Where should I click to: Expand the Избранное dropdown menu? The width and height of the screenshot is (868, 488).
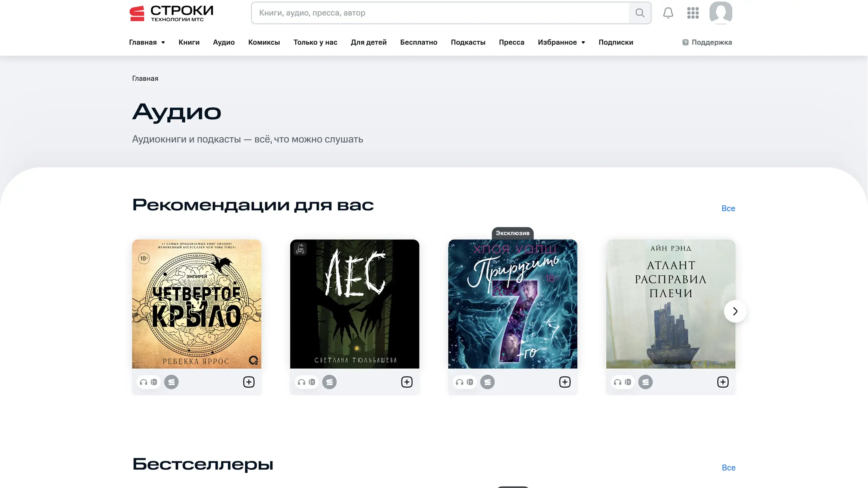(x=561, y=42)
